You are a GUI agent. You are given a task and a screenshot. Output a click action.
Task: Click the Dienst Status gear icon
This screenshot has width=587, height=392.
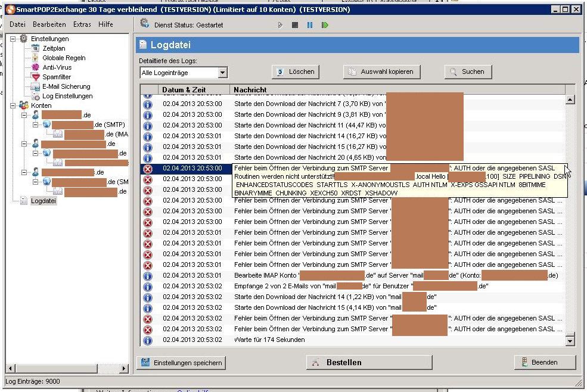click(x=144, y=24)
